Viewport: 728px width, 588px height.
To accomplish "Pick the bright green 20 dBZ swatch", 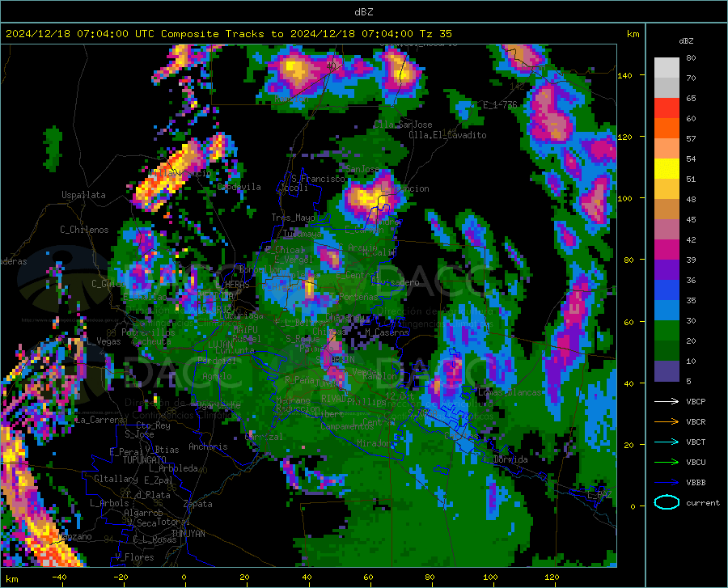I will tap(667, 331).
